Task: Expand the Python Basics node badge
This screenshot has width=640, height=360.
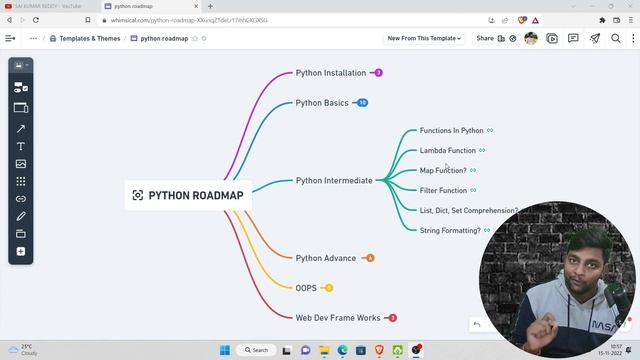Action: click(362, 103)
